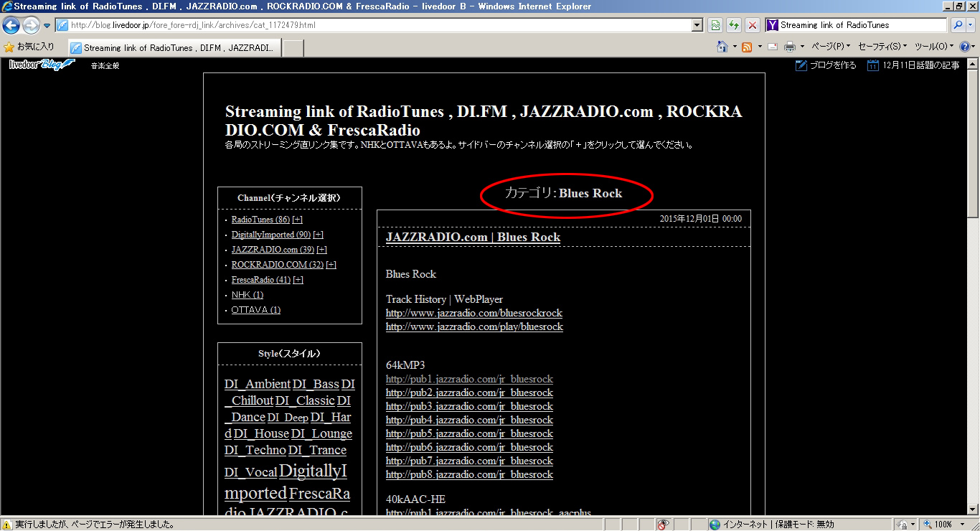Click the magnifier search button
Screen dimensions: 980x531
(958, 25)
